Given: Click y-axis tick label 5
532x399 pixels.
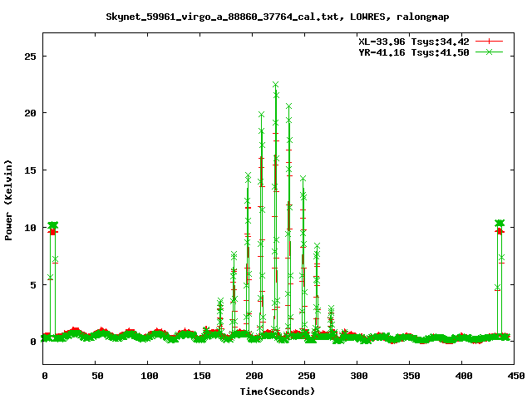Looking at the screenshot, I should 33,285.
